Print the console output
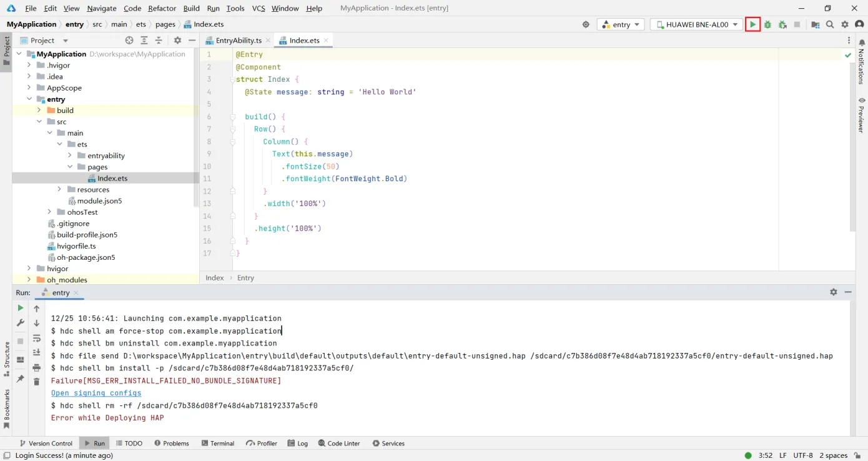This screenshot has width=868, height=461. (36, 368)
